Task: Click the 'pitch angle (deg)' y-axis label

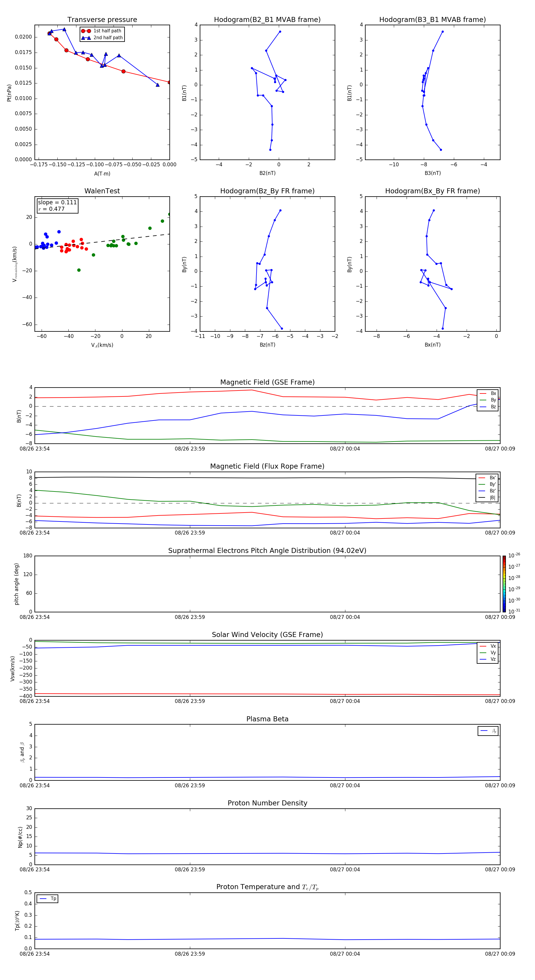Action: tap(16, 584)
